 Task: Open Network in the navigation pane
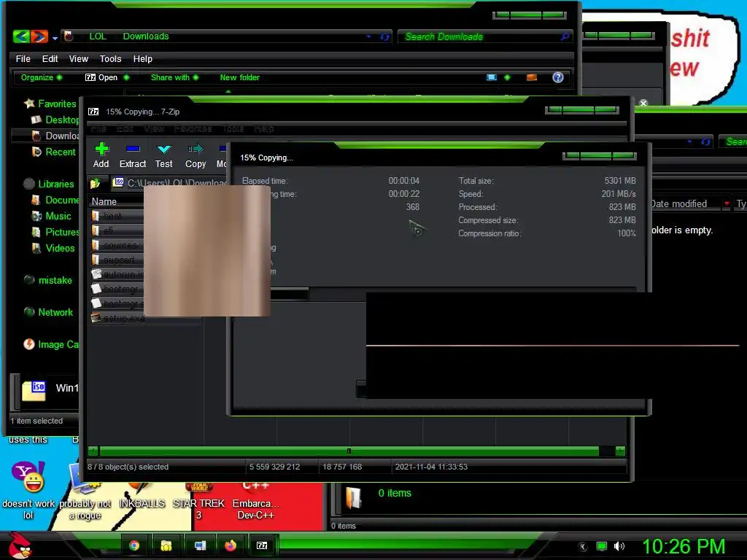[x=48, y=312]
